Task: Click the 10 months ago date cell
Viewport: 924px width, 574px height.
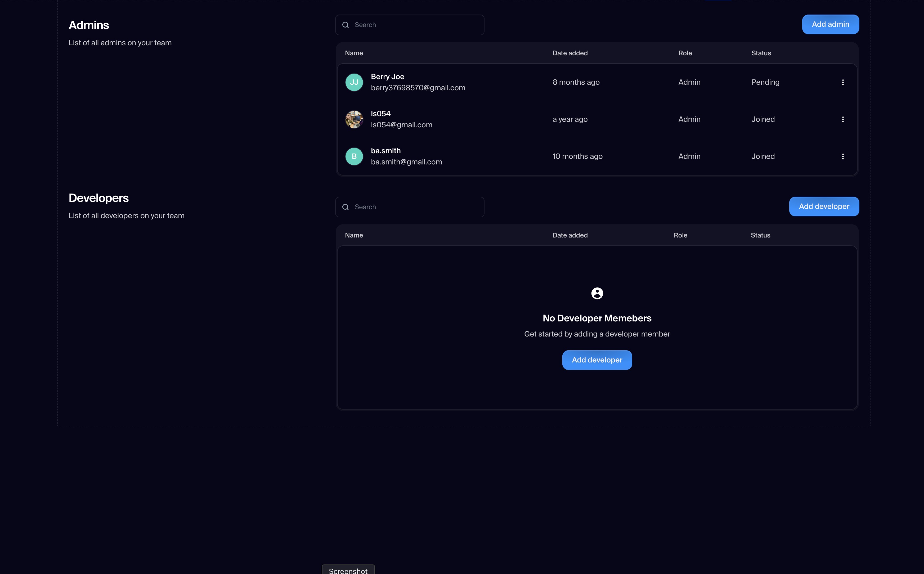Action: click(577, 156)
